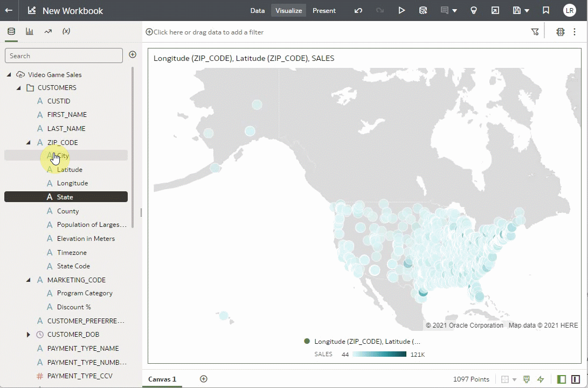Switch to the Present tab
The width and height of the screenshot is (588, 388).
pos(324,10)
